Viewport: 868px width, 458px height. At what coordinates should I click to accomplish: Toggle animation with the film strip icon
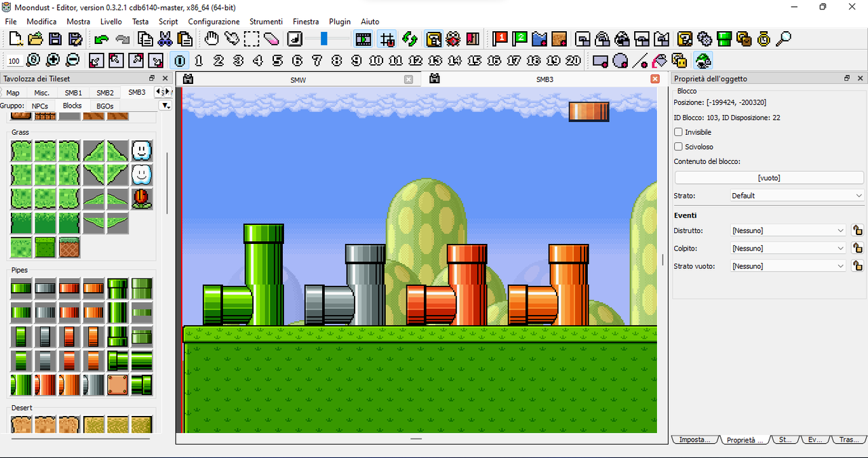click(x=363, y=39)
